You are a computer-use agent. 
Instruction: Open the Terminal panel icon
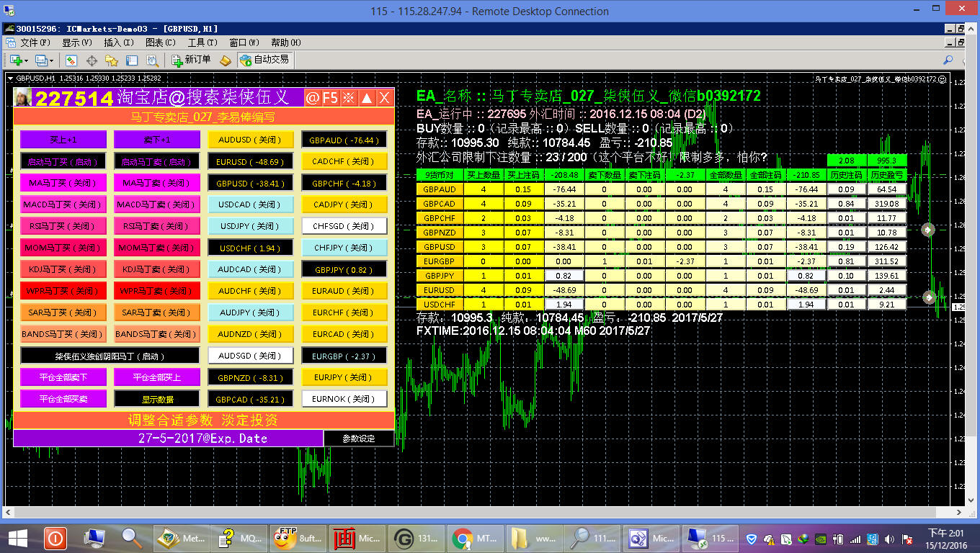[130, 60]
